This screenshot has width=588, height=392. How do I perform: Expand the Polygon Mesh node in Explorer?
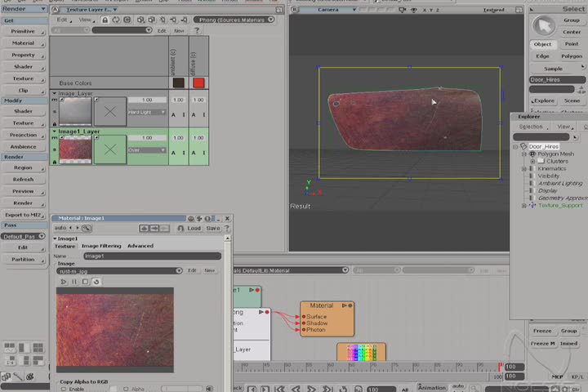524,154
